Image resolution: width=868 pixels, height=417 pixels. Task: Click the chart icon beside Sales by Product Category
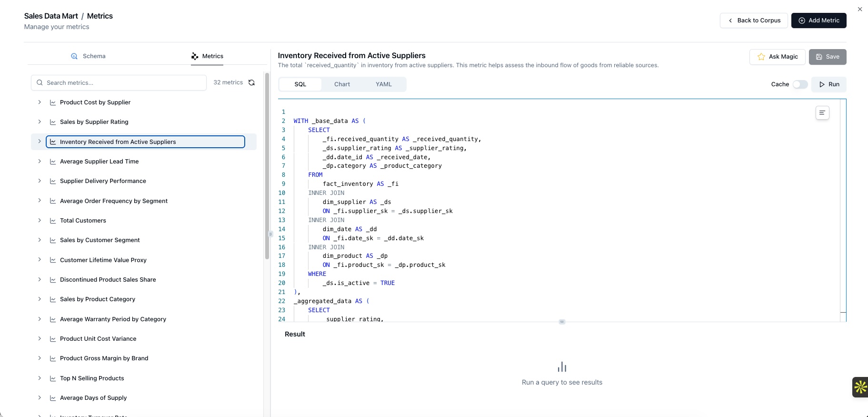[x=53, y=299]
